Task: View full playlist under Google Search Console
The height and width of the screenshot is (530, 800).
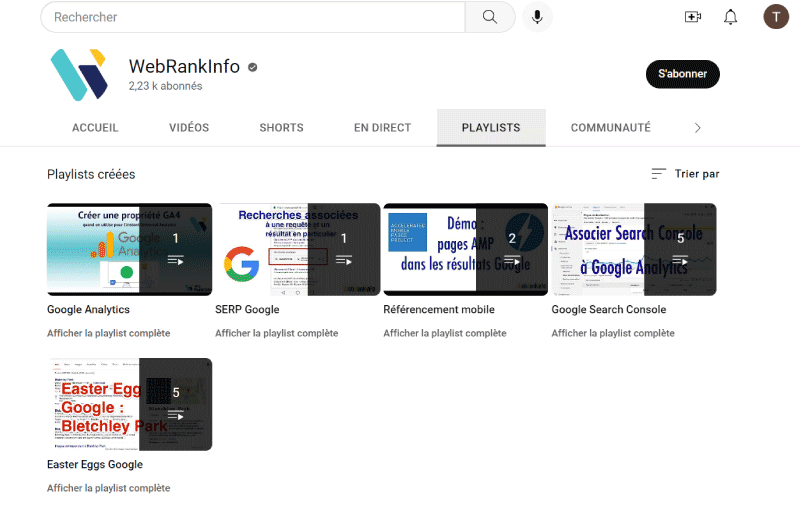Action: (x=613, y=333)
